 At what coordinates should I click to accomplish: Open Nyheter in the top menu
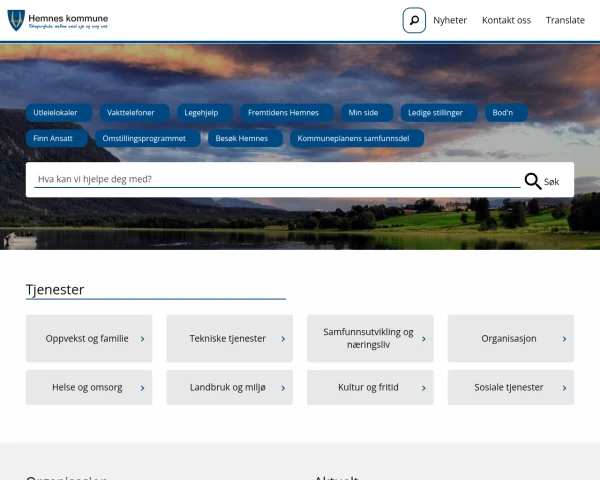click(x=450, y=20)
